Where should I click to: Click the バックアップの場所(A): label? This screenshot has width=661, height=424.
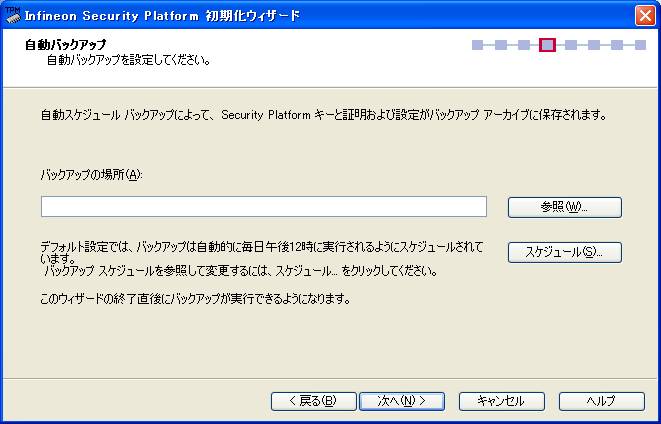click(x=91, y=174)
